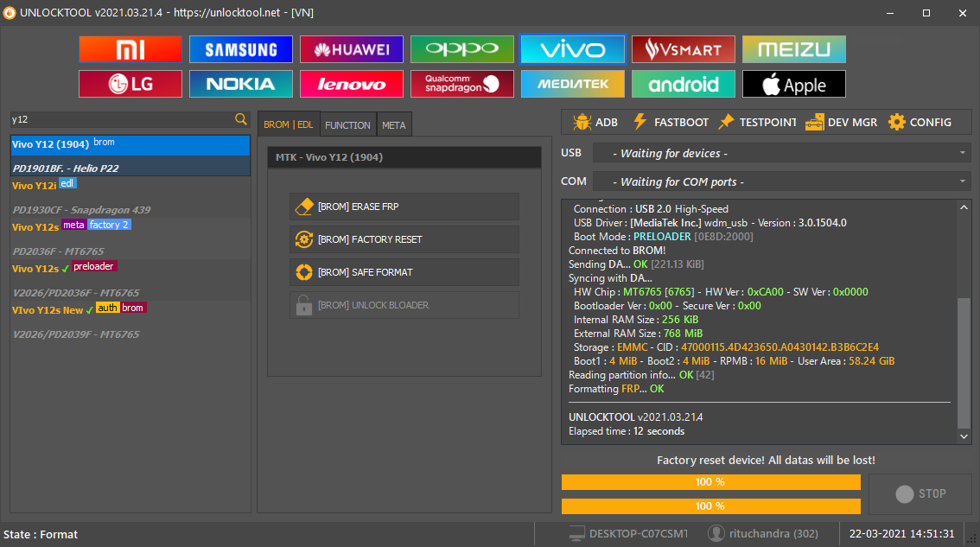Image resolution: width=980 pixels, height=547 pixels.
Task: Select the Android tile
Action: point(683,84)
